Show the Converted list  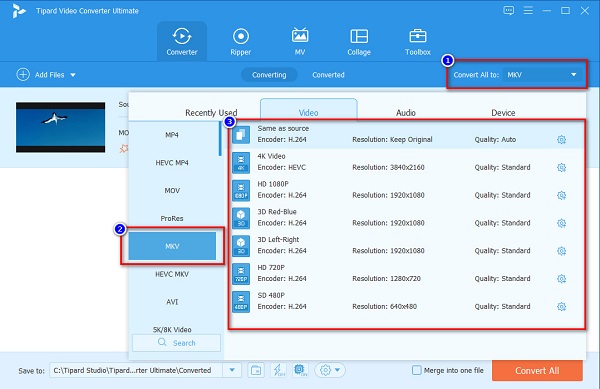click(328, 75)
